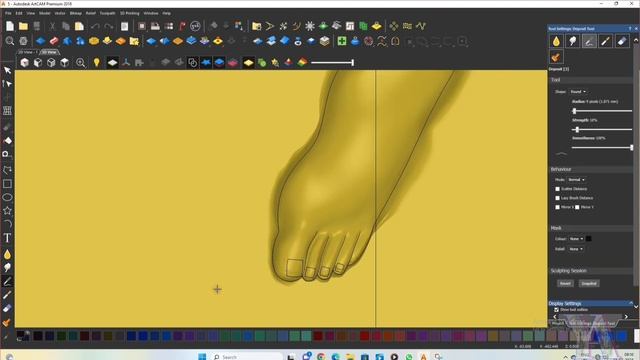
Task: Pick the Eraser tool in Tool Settings
Action: (x=622, y=41)
